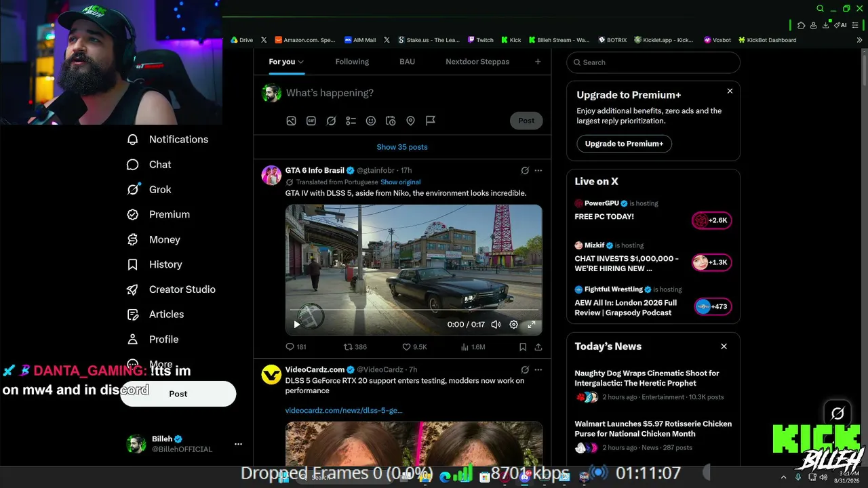Open the BOTRIX bookmark
Image resolution: width=868 pixels, height=488 pixels.
pos(612,40)
